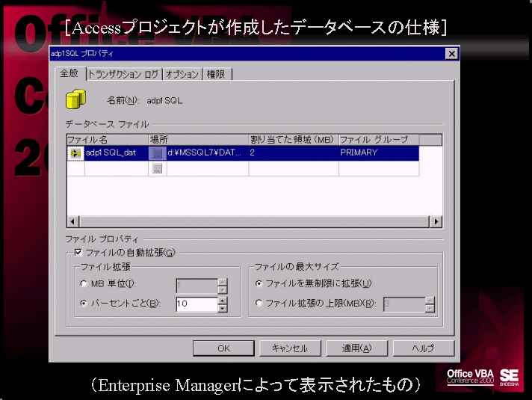
Task: Select ファイルを無制限に拡張 radio button
Action: [259, 283]
